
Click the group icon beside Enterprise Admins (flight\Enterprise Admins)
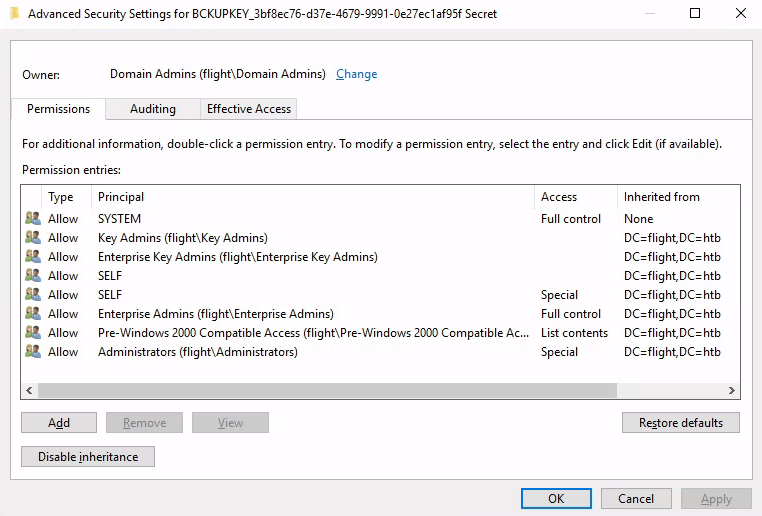(x=33, y=313)
